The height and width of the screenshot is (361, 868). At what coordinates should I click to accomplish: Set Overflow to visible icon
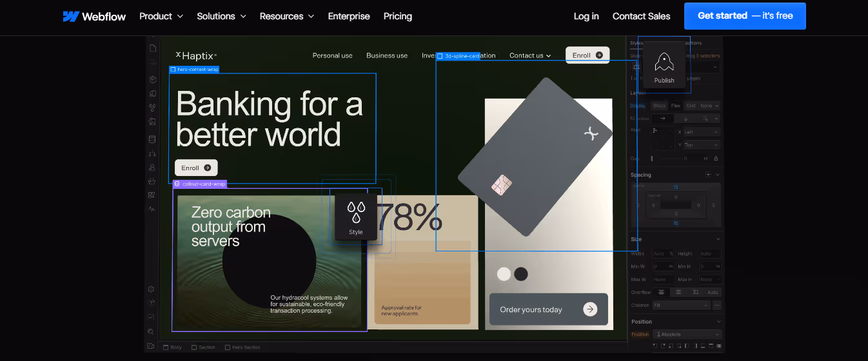pos(661,293)
